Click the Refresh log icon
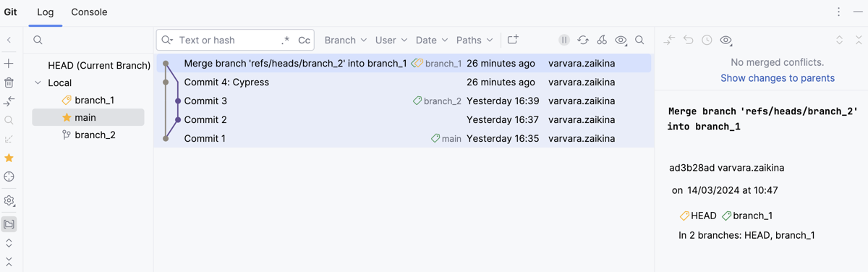868x272 pixels. pyautogui.click(x=583, y=41)
